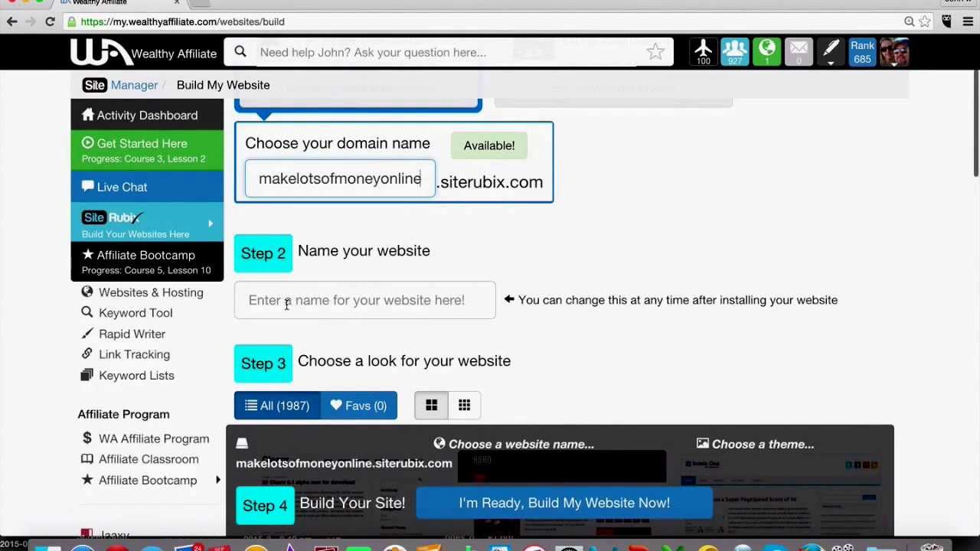Open the airplane icon showing 100
Image resolution: width=980 pixels, height=551 pixels.
pyautogui.click(x=703, y=52)
